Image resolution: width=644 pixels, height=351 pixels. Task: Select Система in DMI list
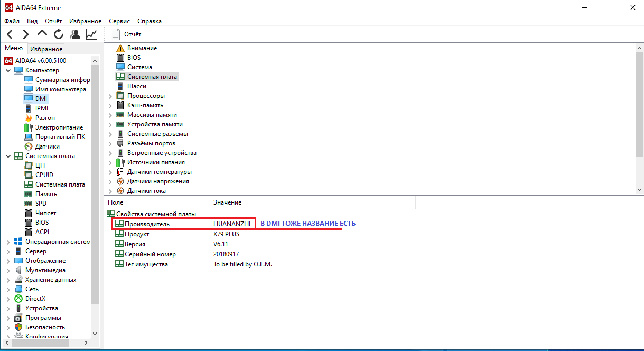coord(139,67)
